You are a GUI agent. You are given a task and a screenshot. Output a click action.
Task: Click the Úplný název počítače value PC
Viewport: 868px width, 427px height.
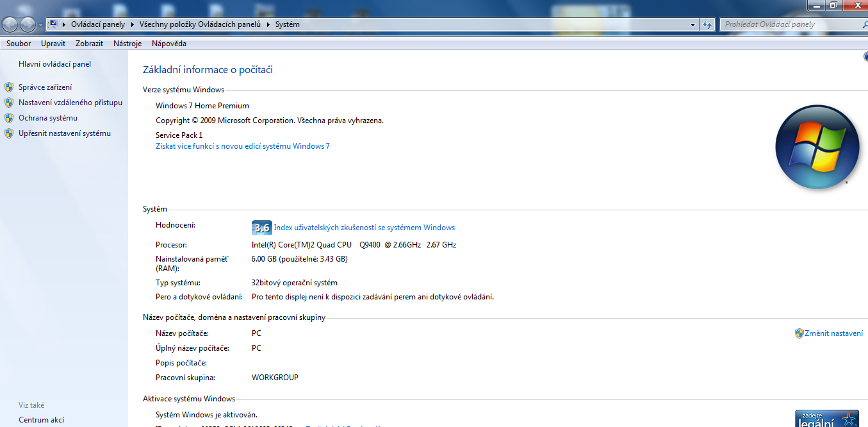click(x=256, y=348)
